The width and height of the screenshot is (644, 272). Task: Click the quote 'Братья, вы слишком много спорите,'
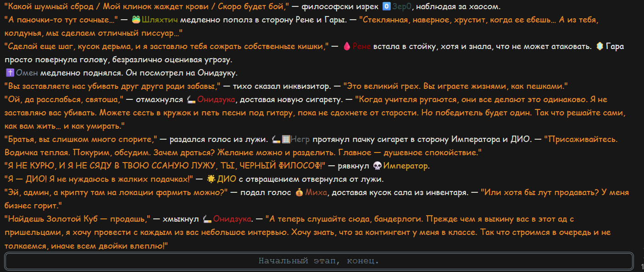pos(81,140)
